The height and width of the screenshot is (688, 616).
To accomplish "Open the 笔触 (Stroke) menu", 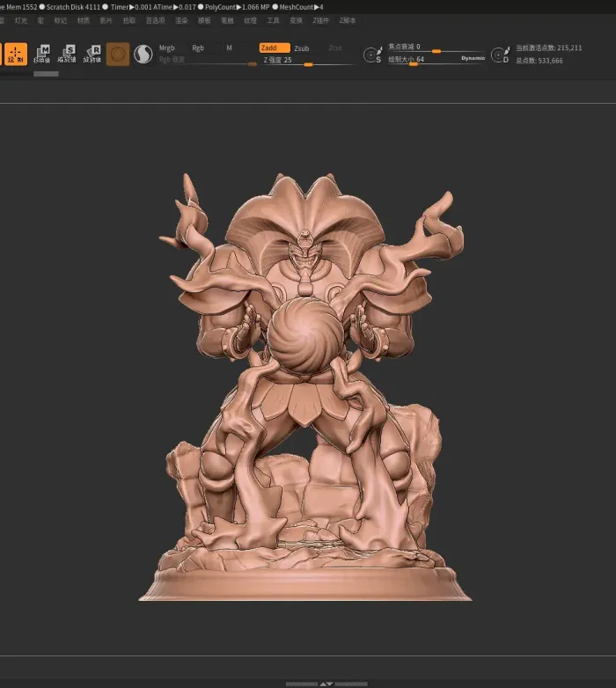I will pos(227,20).
